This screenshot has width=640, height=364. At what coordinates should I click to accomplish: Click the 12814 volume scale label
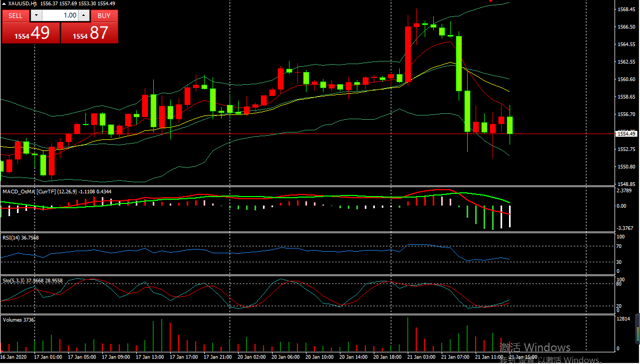pos(624,319)
